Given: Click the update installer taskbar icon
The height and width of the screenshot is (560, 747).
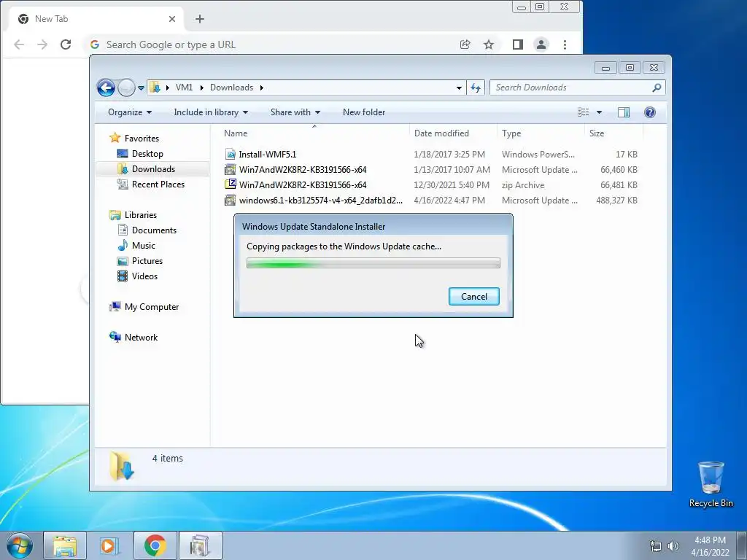Looking at the screenshot, I should (200, 545).
